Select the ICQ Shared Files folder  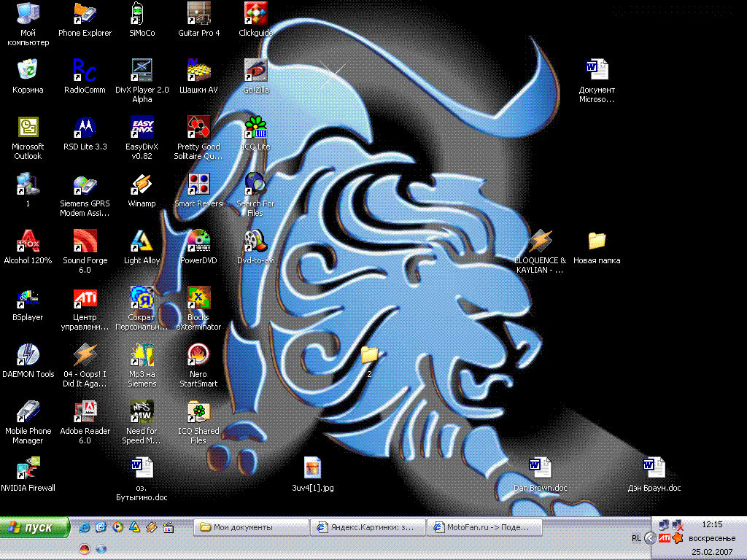click(198, 412)
